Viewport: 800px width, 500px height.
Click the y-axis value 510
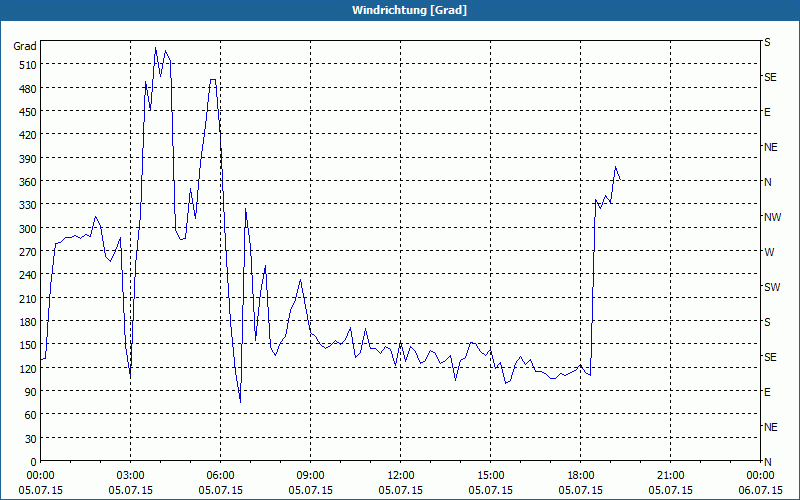[x=28, y=65]
